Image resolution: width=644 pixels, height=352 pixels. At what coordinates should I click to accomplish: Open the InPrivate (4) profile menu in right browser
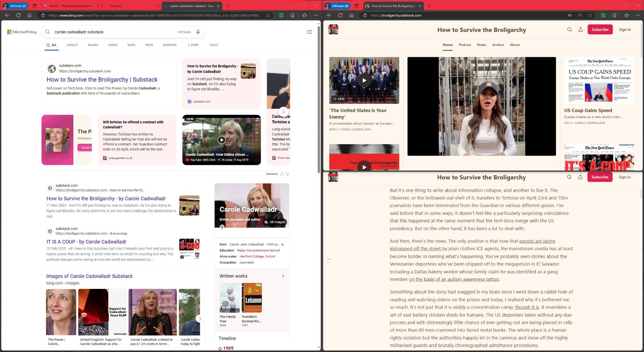point(337,6)
